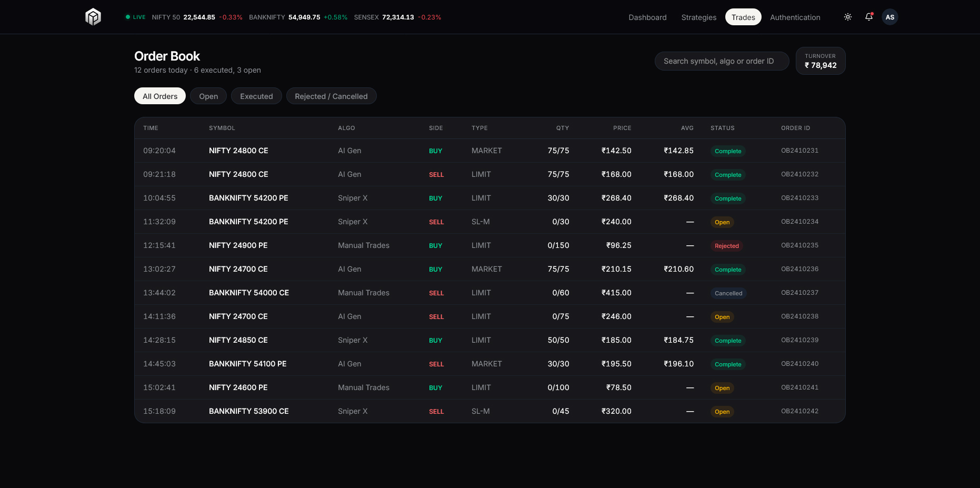Screen dimensions: 980x488
Task: Click the quantity 0/150
Action: [558, 245]
